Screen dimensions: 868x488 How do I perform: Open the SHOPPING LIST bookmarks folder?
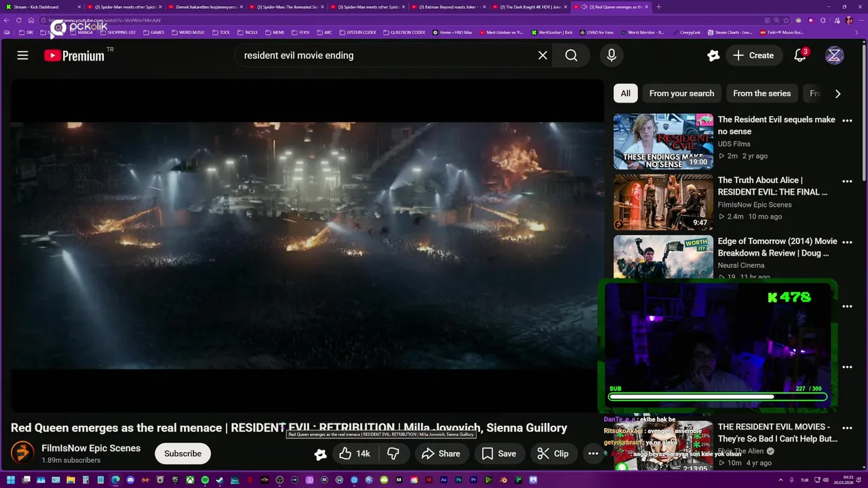coord(117,33)
